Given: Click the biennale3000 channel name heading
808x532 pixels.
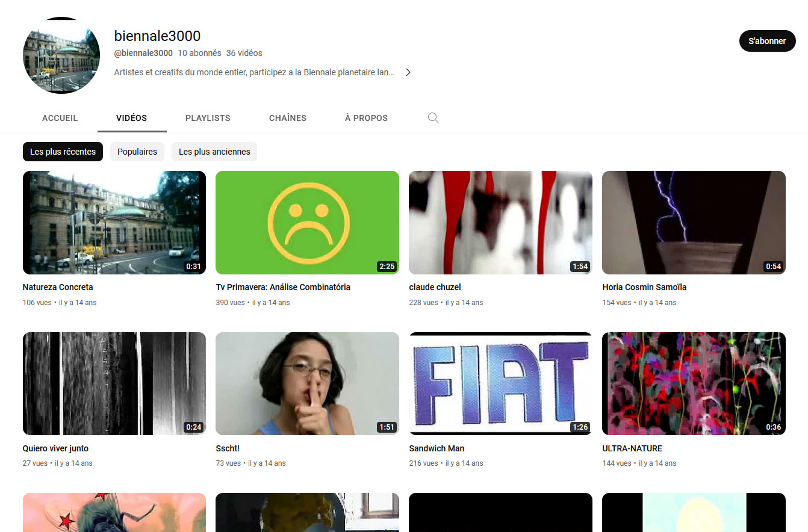Looking at the screenshot, I should pyautogui.click(x=157, y=36).
